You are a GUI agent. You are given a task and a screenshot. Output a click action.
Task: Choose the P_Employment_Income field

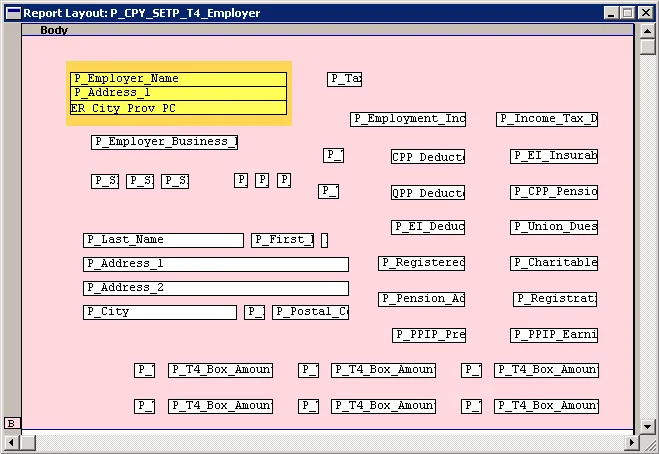pos(408,119)
